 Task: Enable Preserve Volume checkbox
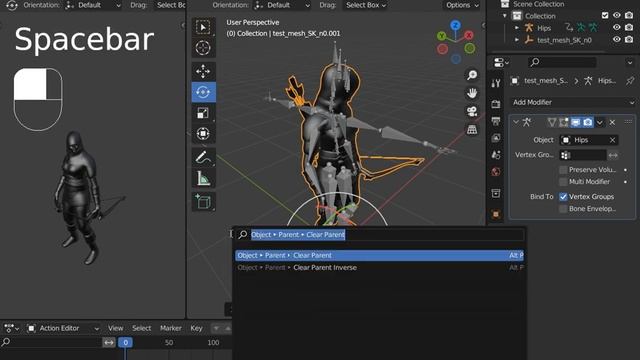click(563, 169)
